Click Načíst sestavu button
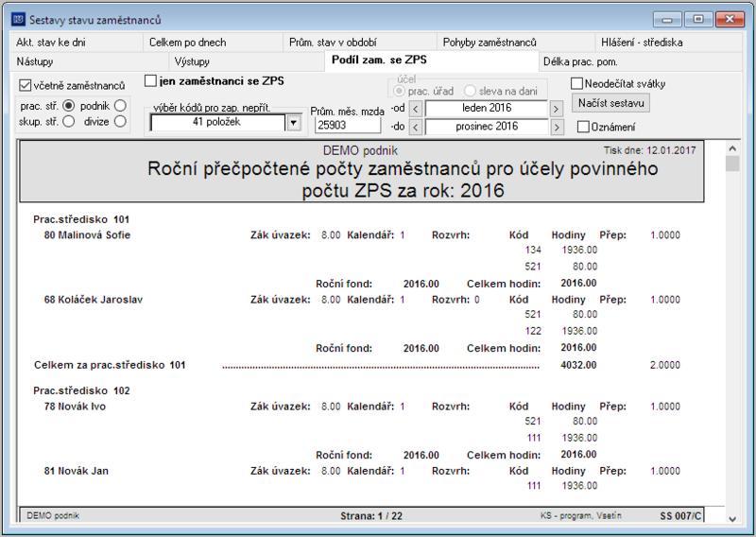The image size is (756, 537). pos(610,103)
